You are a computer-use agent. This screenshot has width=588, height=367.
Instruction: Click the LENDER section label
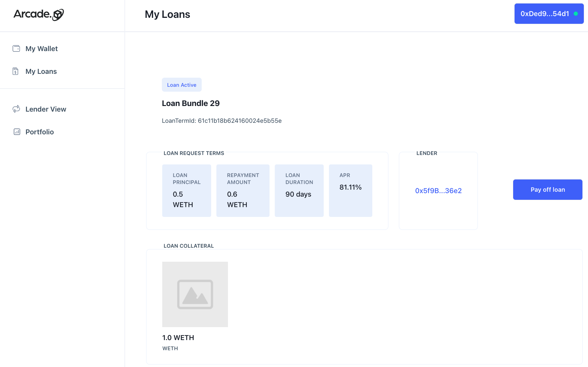click(x=427, y=153)
